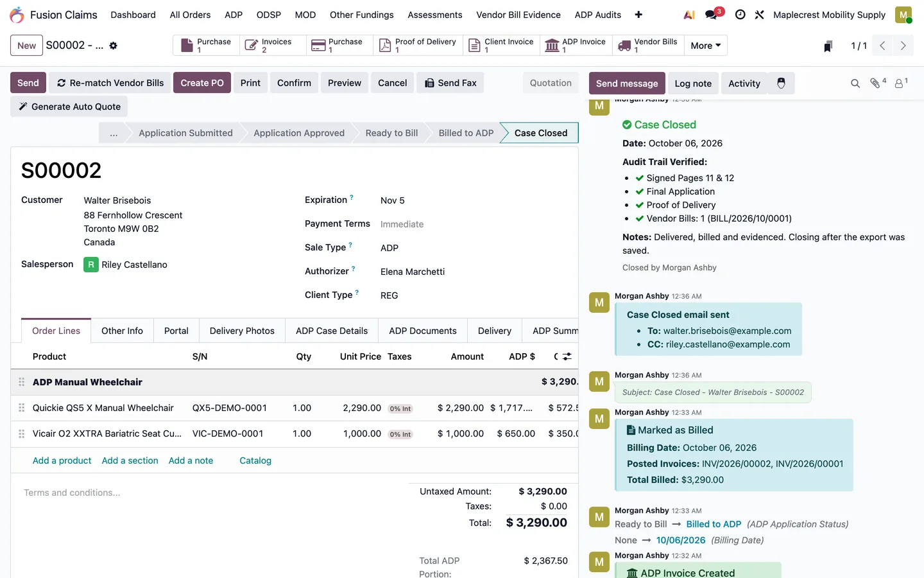924x578 pixels.
Task: Open the Client Invoice stat button
Action: pos(501,46)
